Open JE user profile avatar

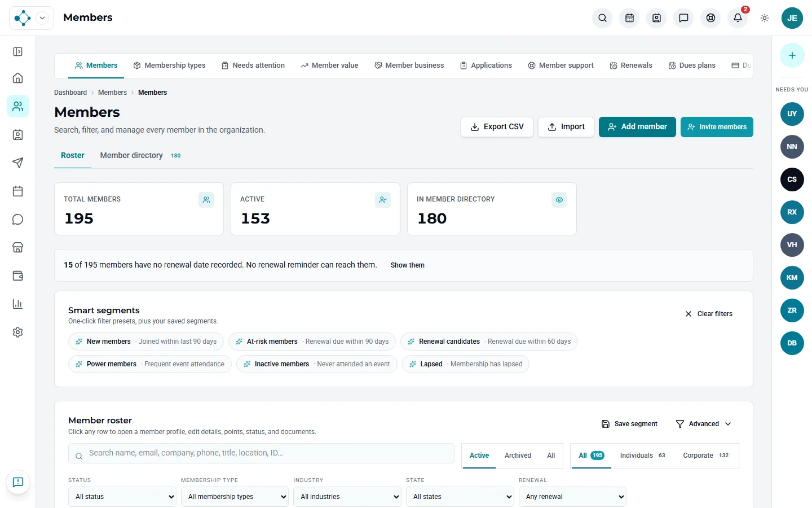coord(792,18)
